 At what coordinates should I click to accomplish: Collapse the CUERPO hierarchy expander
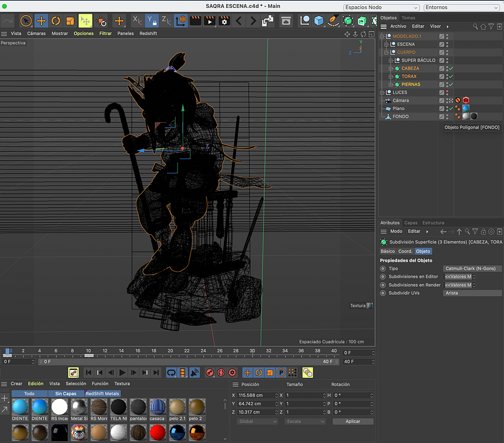click(387, 52)
